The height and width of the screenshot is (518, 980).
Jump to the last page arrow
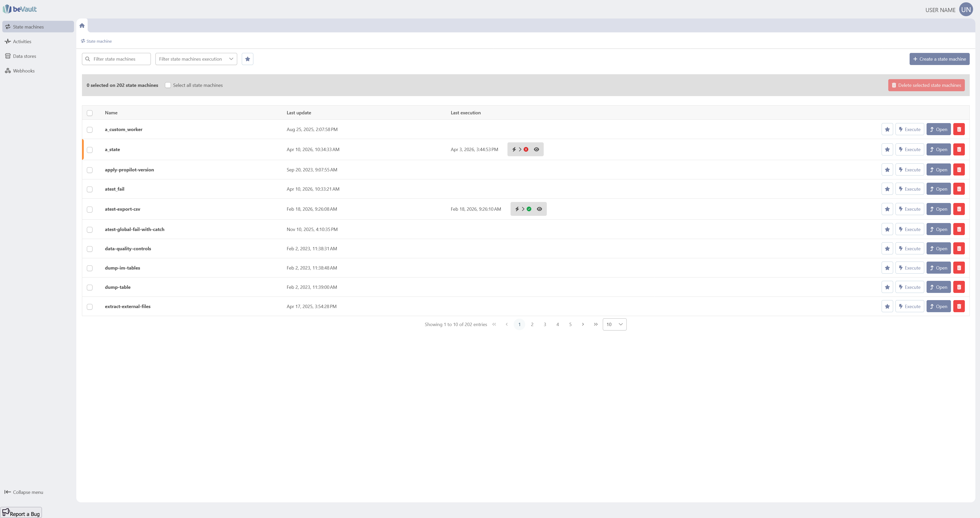point(596,325)
